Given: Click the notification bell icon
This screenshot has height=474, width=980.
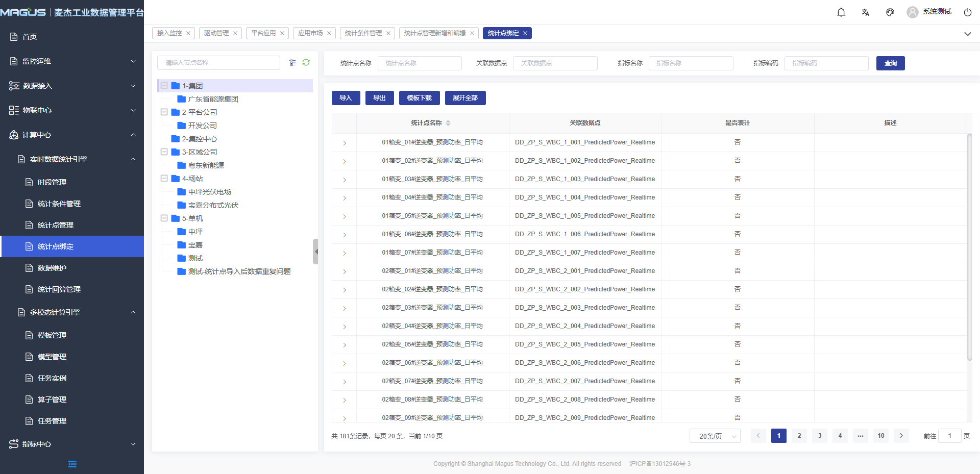Looking at the screenshot, I should (841, 12).
